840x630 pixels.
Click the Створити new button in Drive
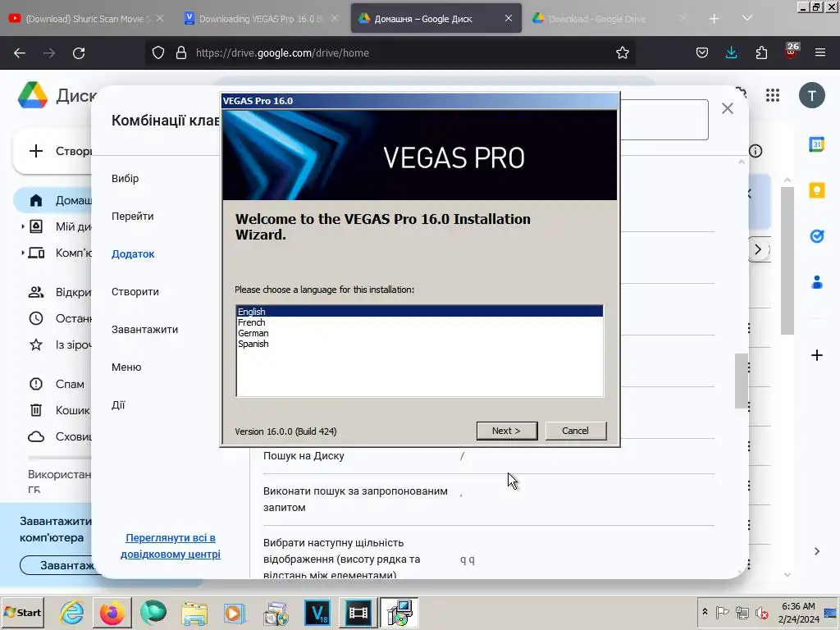(x=52, y=151)
